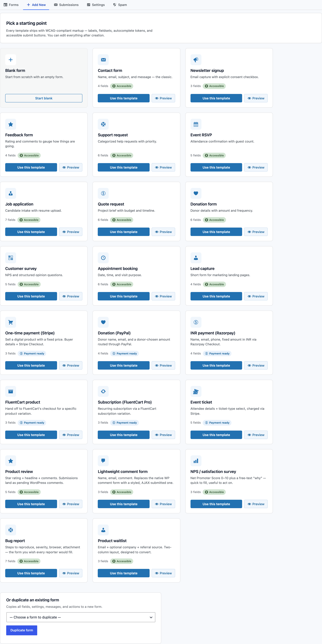Preview the Subscription (FluentCart Pro) template
Viewport: 322px width, 644px height.
pyautogui.click(x=163, y=435)
